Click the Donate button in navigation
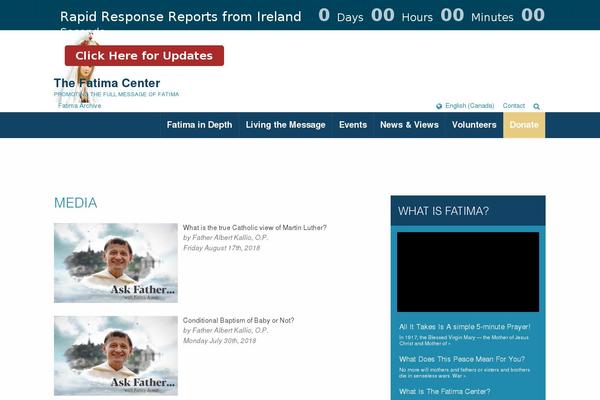 coord(524,125)
